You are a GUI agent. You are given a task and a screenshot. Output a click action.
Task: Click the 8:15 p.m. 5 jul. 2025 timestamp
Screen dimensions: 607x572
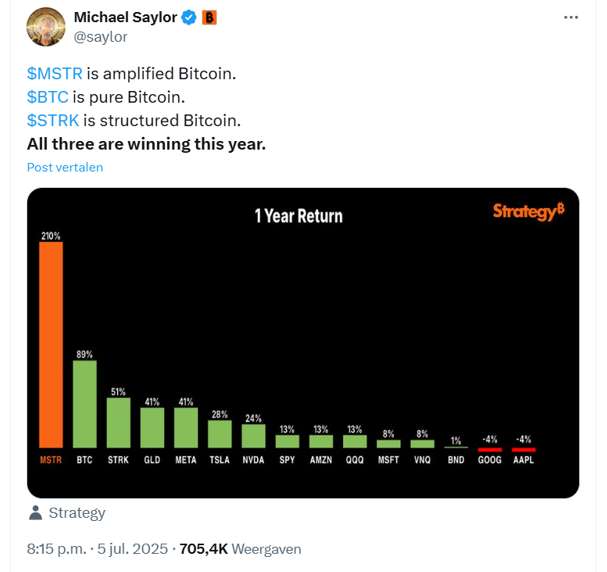97,549
